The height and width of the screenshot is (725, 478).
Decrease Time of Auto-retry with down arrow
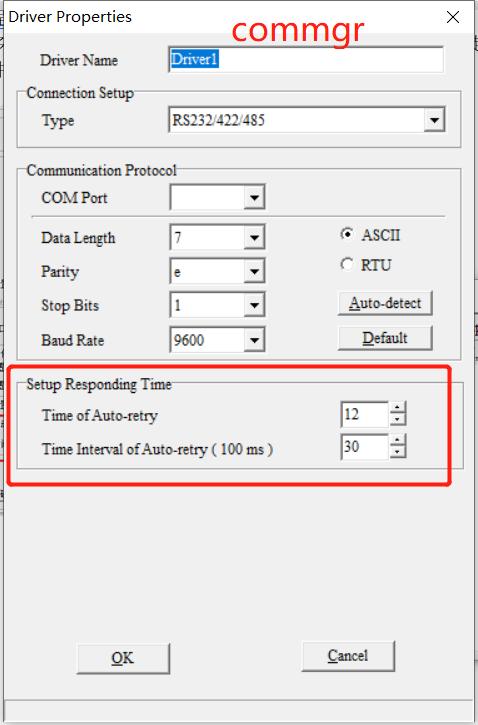coord(398,420)
